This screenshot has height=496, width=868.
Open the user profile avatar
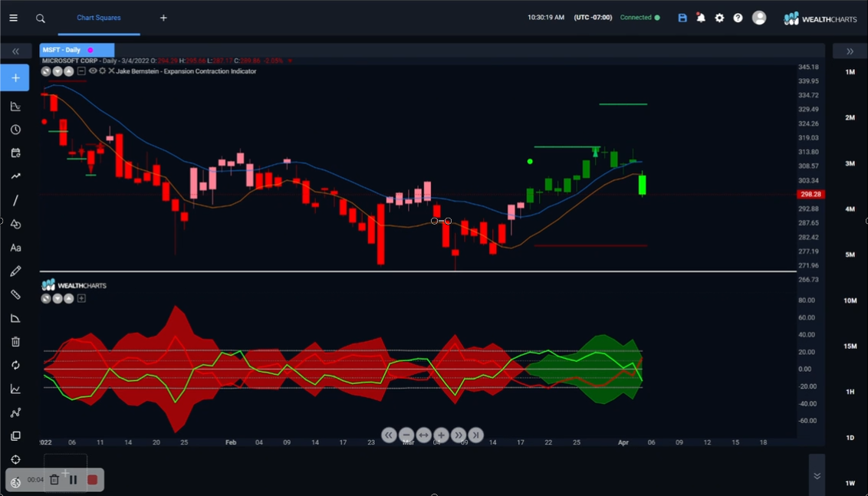pyautogui.click(x=759, y=18)
